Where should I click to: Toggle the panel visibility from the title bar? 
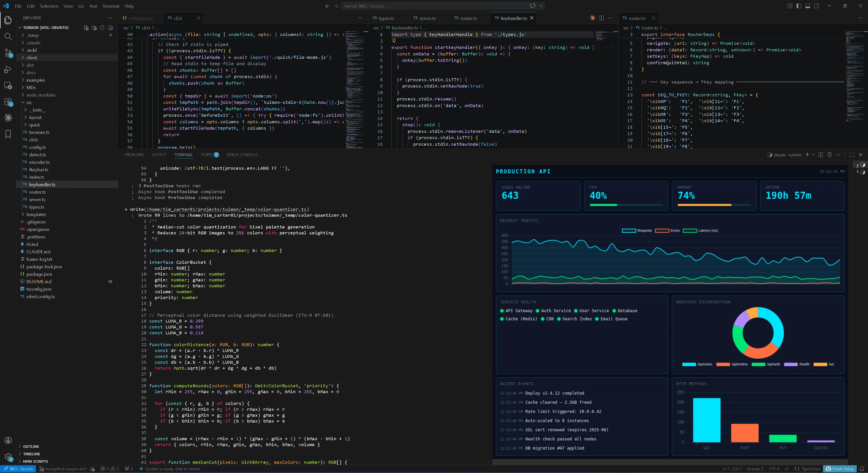(x=807, y=6)
